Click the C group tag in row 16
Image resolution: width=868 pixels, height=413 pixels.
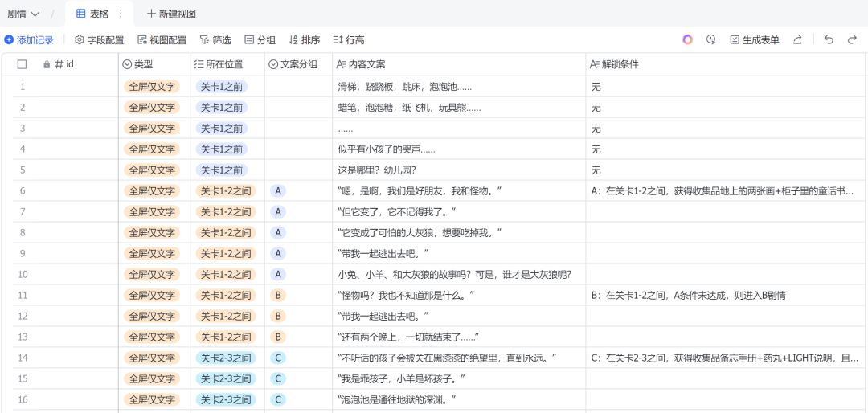pyautogui.click(x=278, y=399)
